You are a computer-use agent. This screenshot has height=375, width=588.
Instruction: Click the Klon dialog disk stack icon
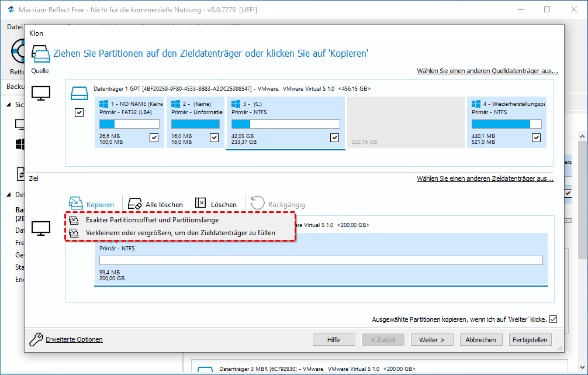(x=40, y=54)
